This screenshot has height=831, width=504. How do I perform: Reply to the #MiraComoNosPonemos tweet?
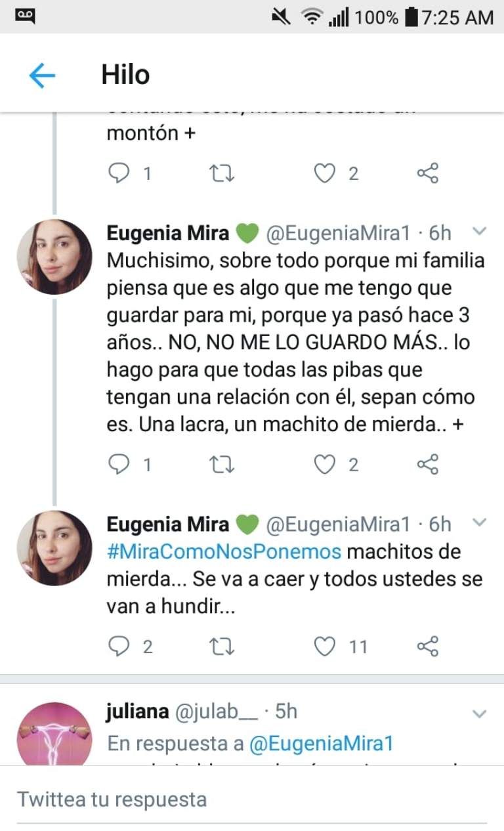[119, 647]
